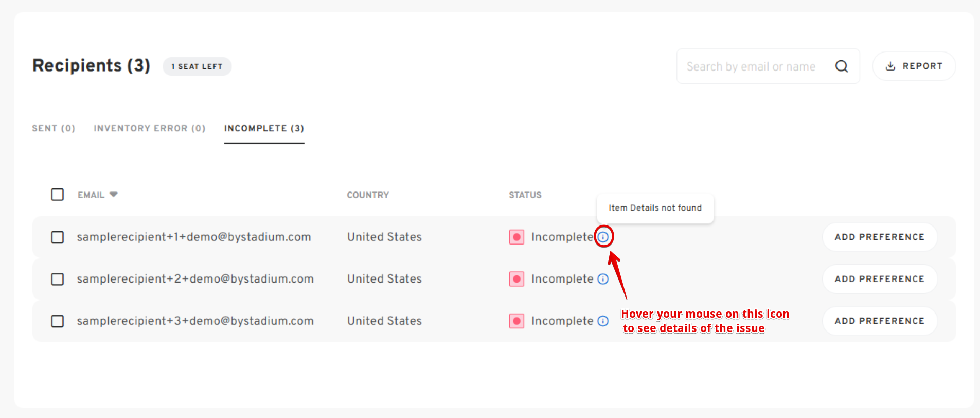This screenshot has height=418, width=980.
Task: Select checkbox for samplerecipient+1+demo@bystadium.com
Action: [x=58, y=237]
